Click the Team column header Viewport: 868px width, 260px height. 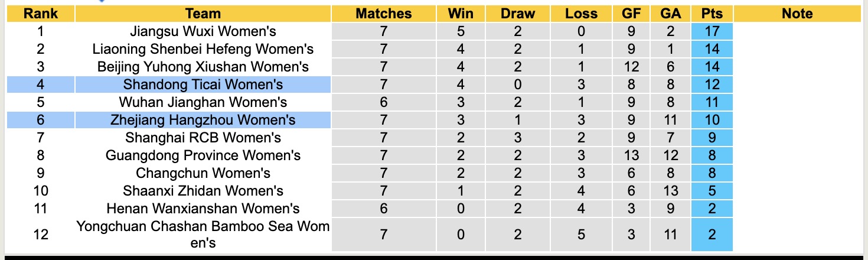(x=203, y=14)
